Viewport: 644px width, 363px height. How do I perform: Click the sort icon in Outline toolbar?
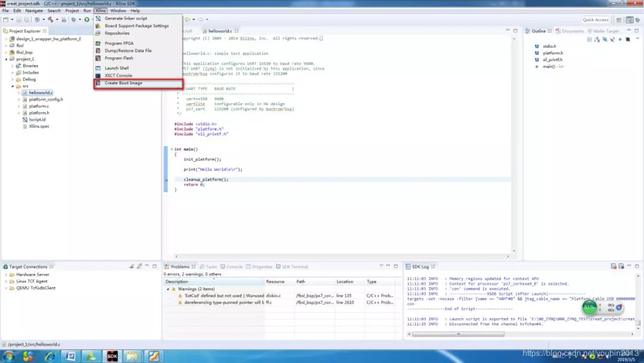[597, 39]
